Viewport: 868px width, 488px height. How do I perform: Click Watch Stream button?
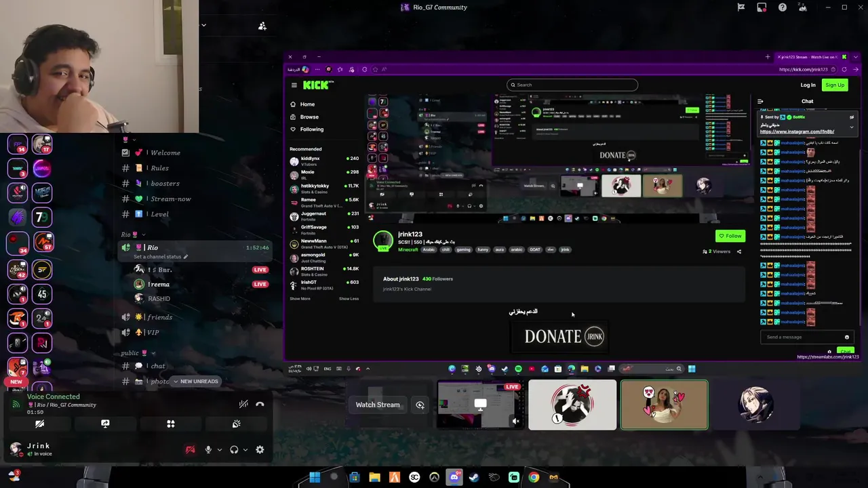(378, 405)
